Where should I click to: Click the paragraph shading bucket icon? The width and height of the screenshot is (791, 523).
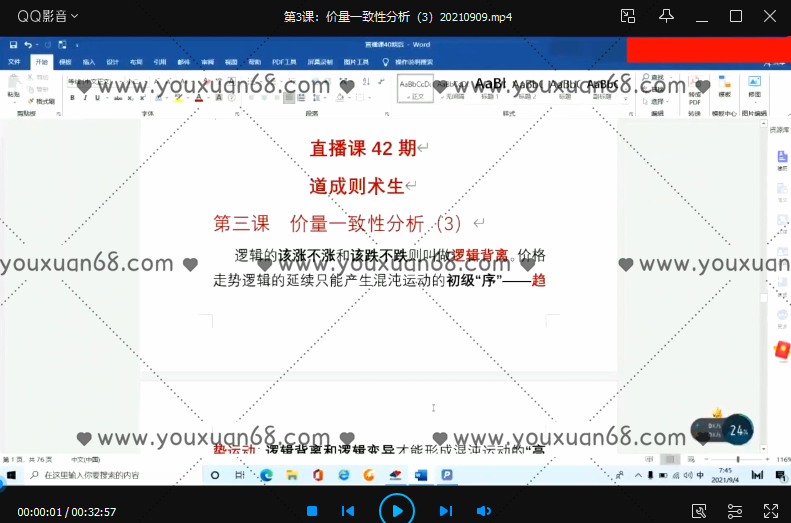341,97
